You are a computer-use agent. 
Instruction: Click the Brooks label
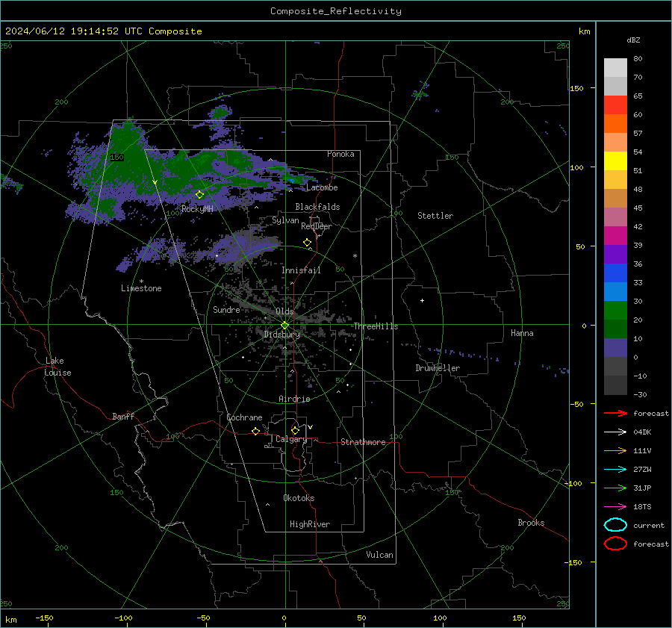tap(531, 523)
